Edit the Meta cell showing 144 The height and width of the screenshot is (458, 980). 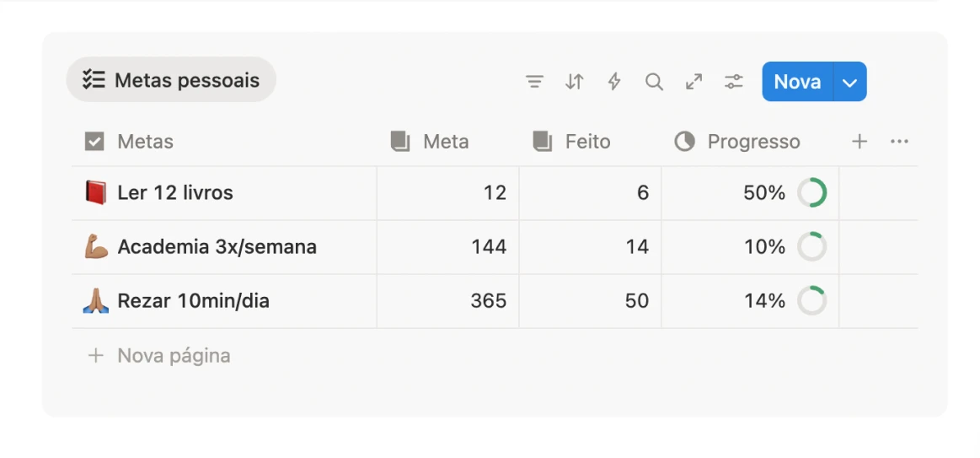[x=447, y=247]
